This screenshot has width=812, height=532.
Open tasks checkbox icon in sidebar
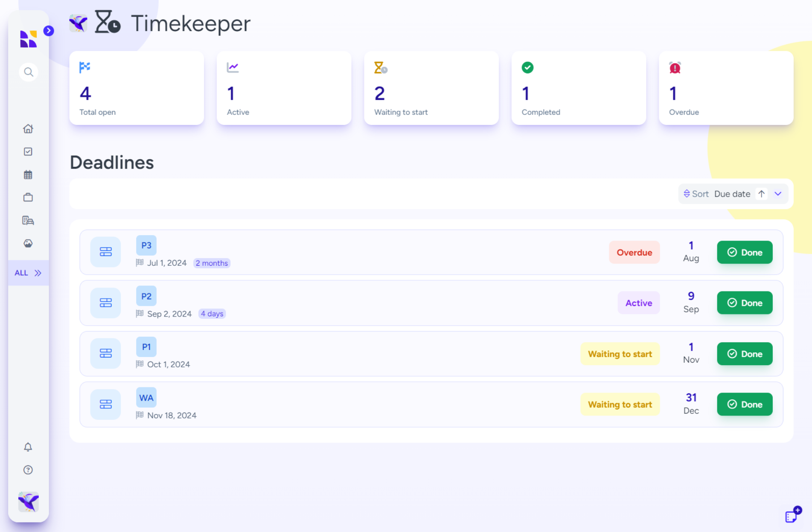point(28,151)
